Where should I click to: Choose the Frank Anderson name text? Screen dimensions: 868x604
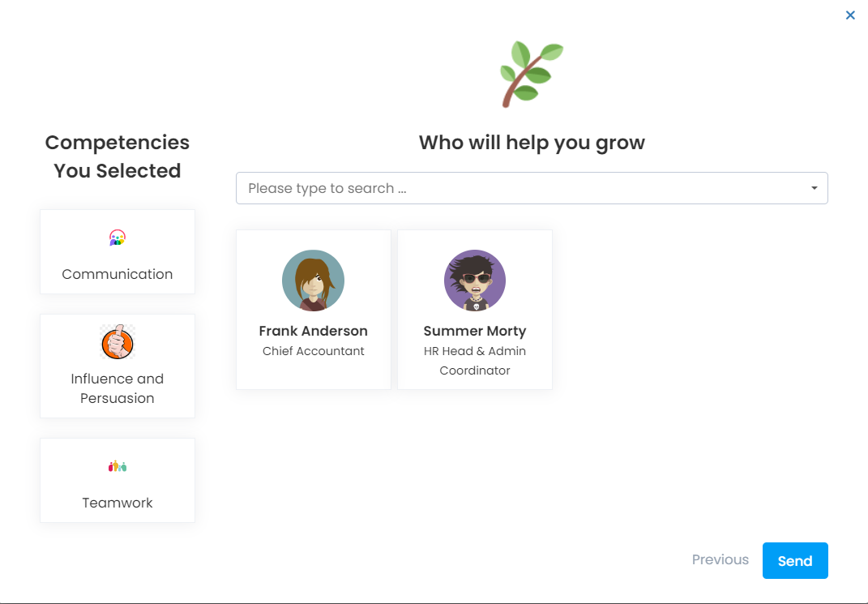(x=313, y=331)
